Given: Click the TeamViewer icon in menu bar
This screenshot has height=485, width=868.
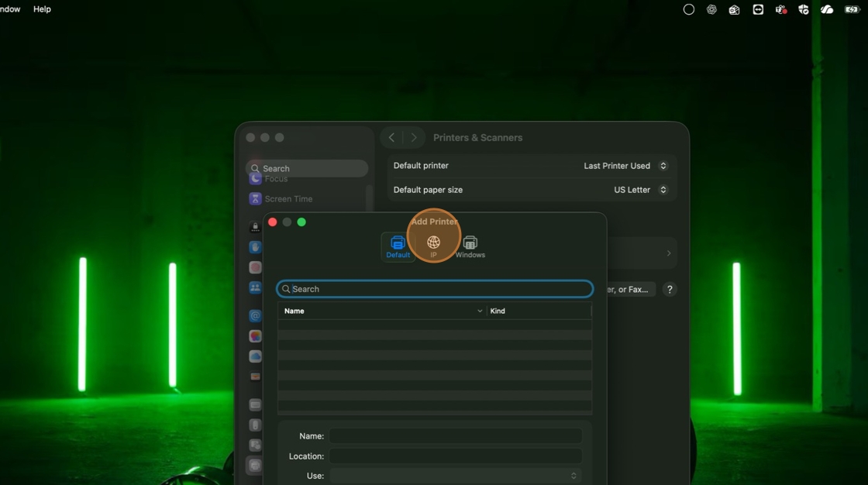Looking at the screenshot, I should 758,9.
